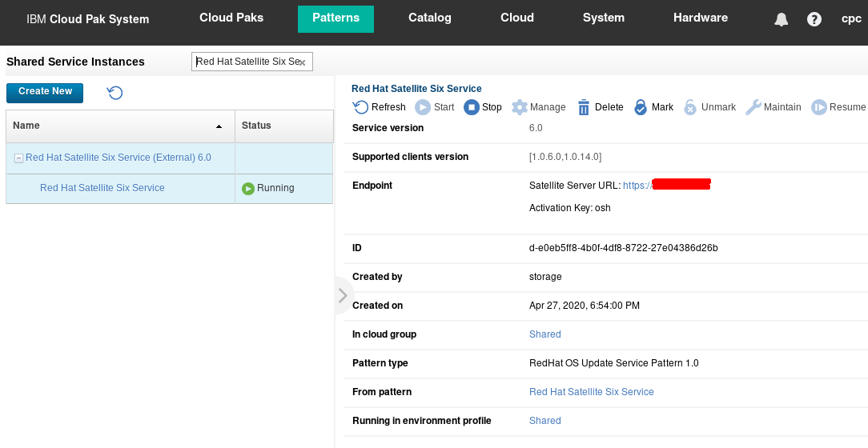Click the Manage gear icon
This screenshot has width=868, height=448.
point(519,107)
